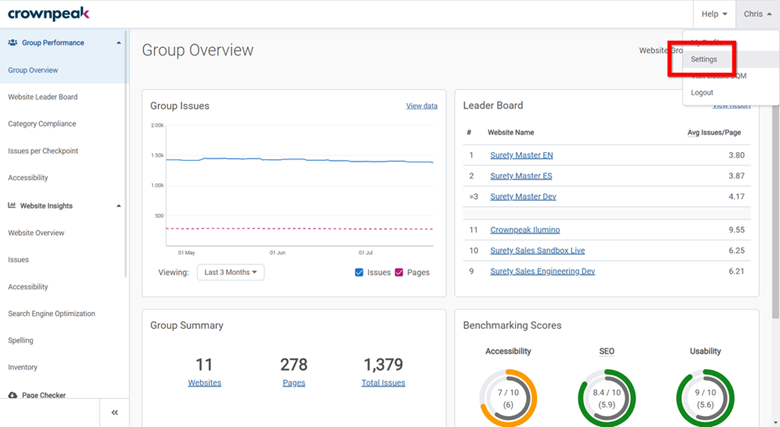Screen dimensions: 780x427
Task: Select Settings in the user menu
Action: 704,59
